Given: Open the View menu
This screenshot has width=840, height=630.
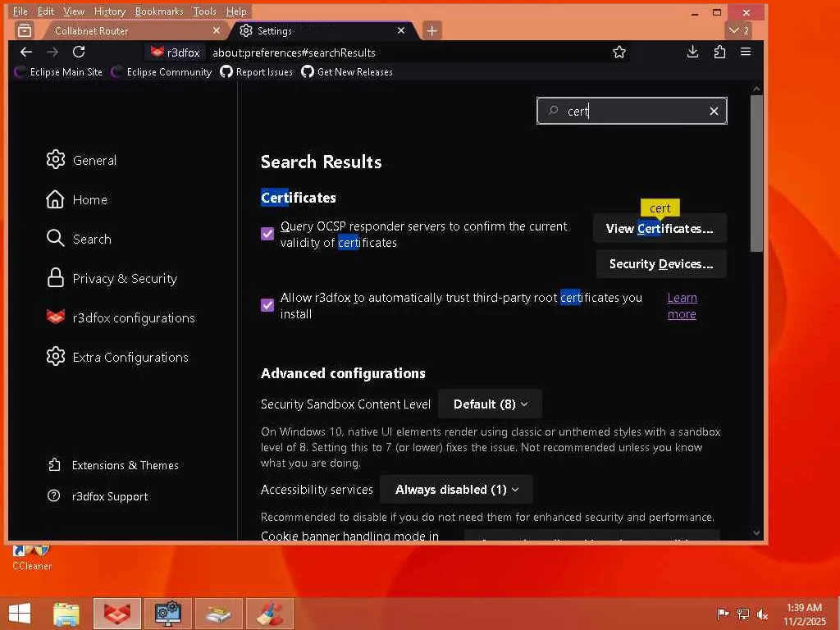Looking at the screenshot, I should [74, 11].
